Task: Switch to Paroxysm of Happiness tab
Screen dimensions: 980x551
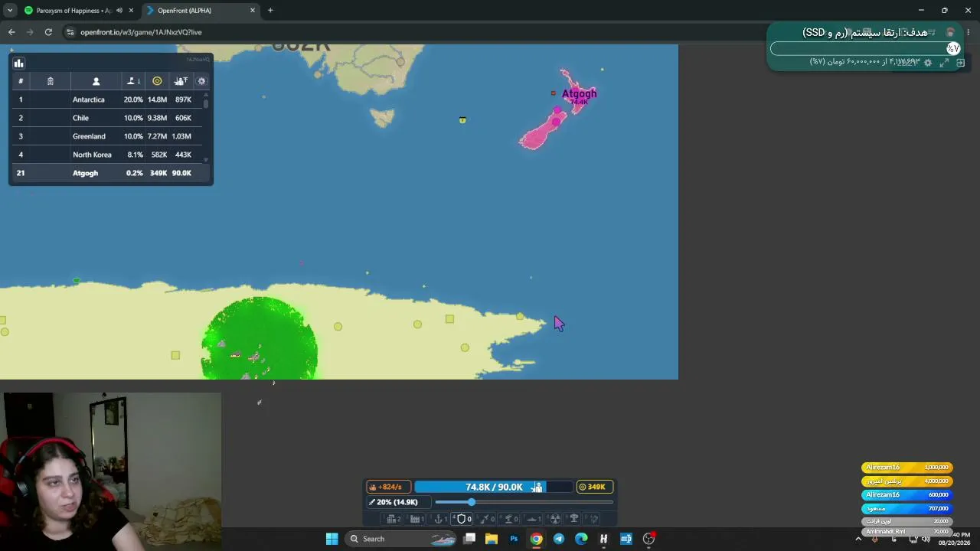Action: tap(67, 11)
